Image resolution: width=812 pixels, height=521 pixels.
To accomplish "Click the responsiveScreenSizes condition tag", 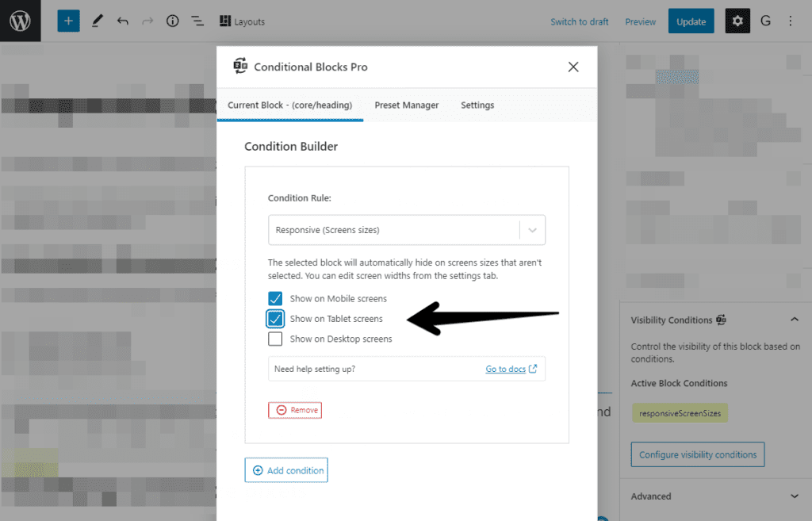I will pyautogui.click(x=680, y=413).
